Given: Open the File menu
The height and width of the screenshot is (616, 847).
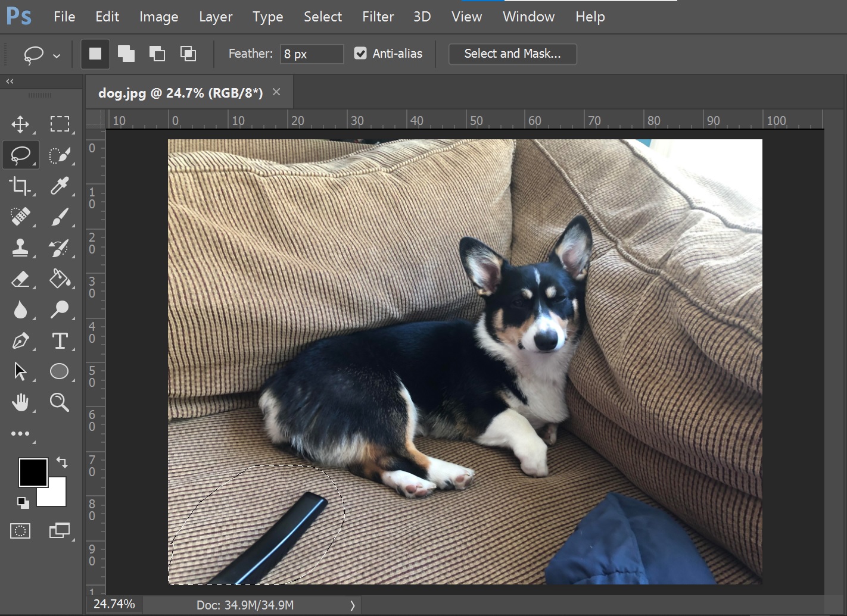Looking at the screenshot, I should point(64,17).
